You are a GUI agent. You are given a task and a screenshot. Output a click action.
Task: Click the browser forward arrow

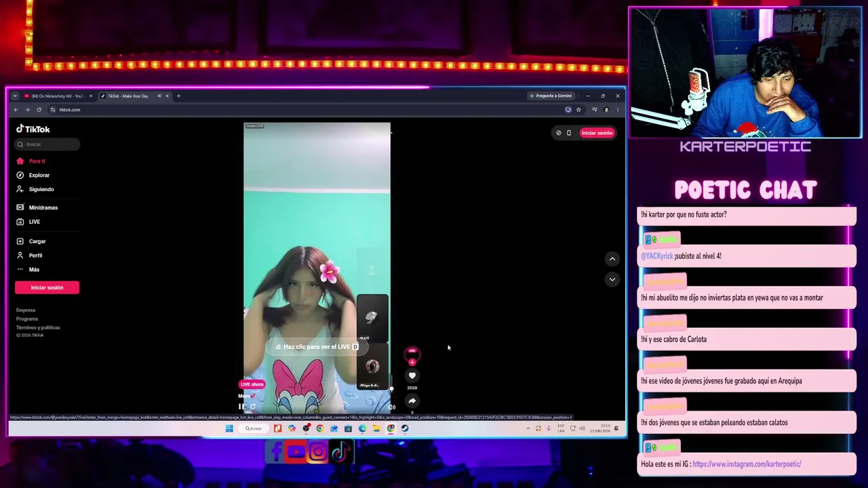[x=27, y=110]
